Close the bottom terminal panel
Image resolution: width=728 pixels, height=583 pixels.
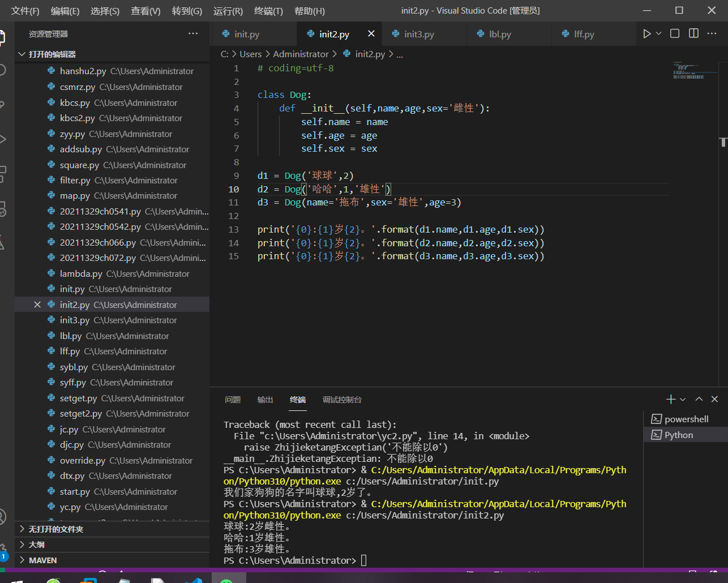714,400
